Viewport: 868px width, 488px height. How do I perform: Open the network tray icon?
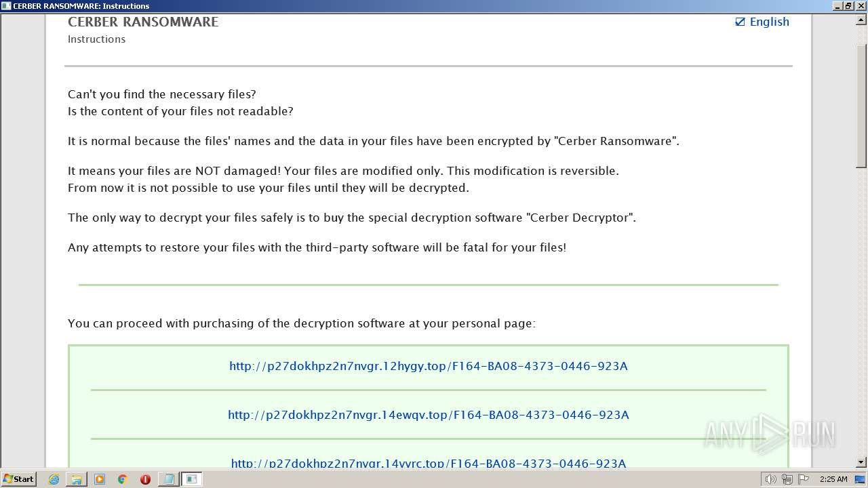click(787, 479)
